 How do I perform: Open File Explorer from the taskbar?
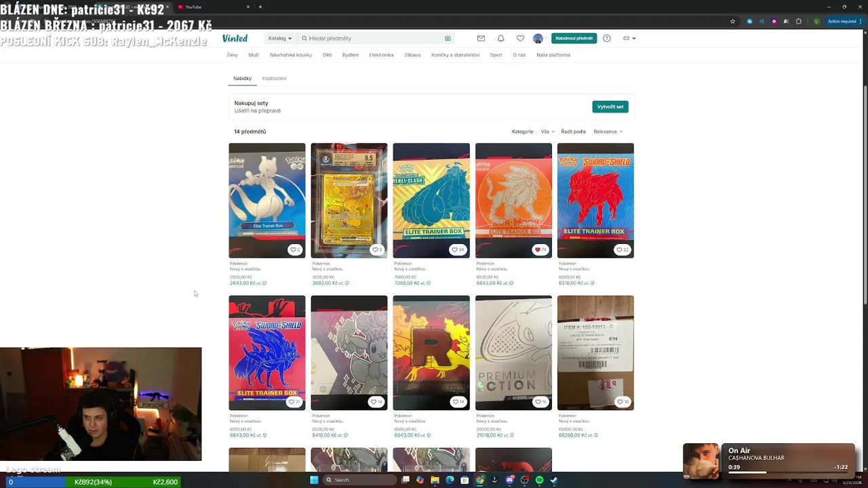click(435, 480)
